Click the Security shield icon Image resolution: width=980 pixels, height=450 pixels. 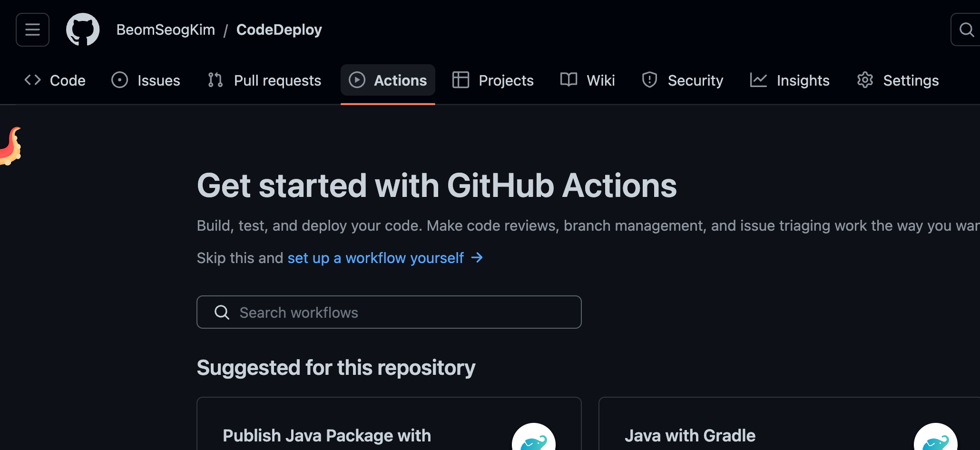pos(649,80)
